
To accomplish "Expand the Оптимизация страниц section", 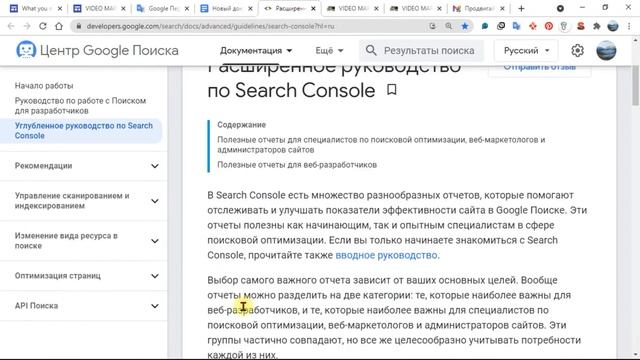I will tap(84, 276).
